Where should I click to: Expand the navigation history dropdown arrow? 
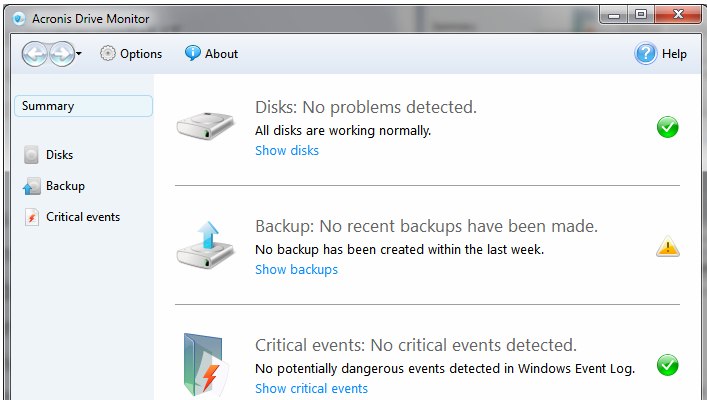point(78,54)
